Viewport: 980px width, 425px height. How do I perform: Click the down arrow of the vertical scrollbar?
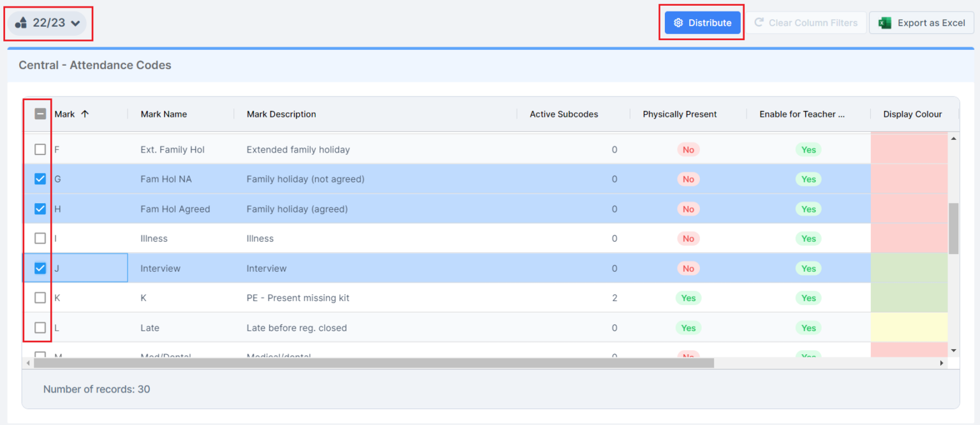954,350
